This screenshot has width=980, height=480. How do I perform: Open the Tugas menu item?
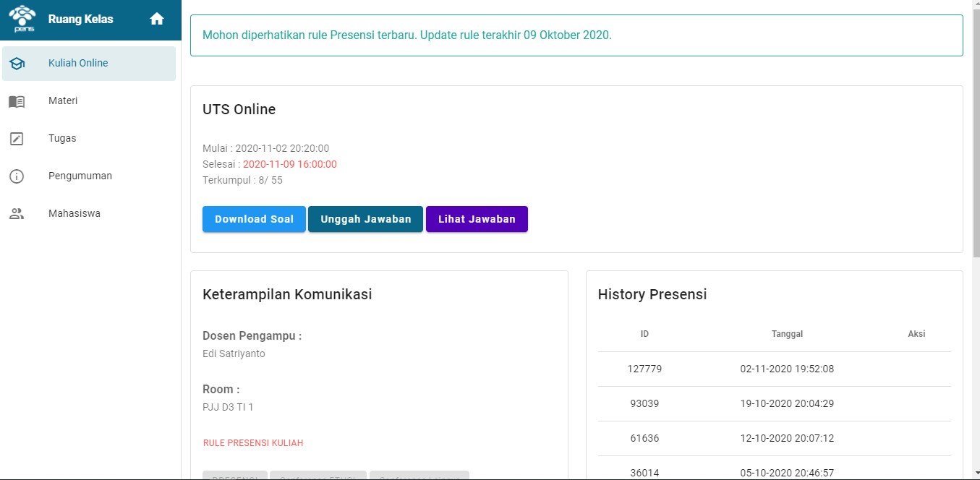(x=89, y=139)
